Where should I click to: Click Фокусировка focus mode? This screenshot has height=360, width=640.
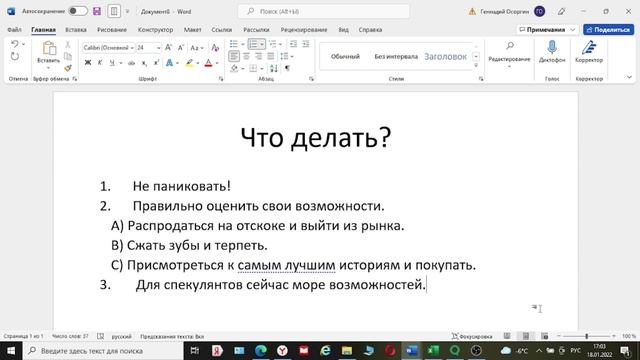472,336
